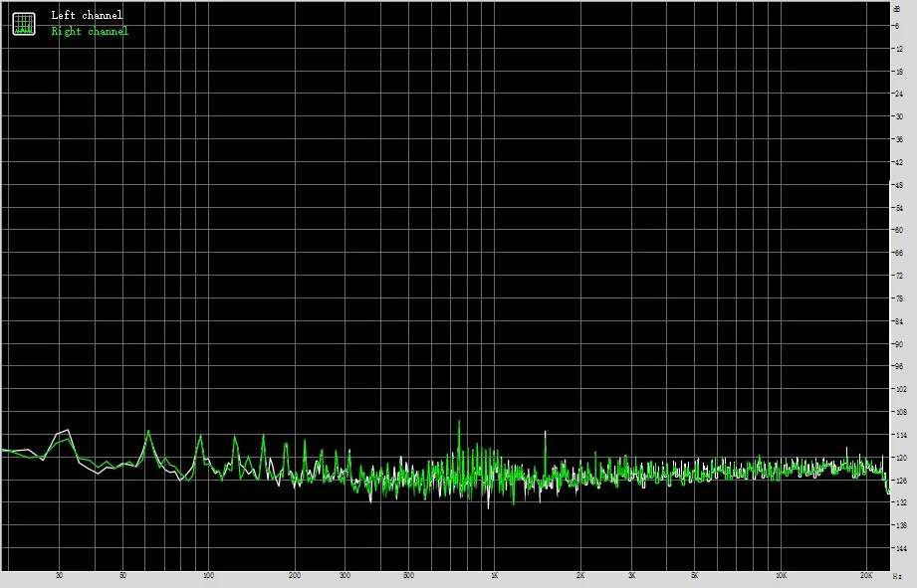This screenshot has height=588, width=917.
Task: Click the "-102" dB axis label
Action: point(899,389)
